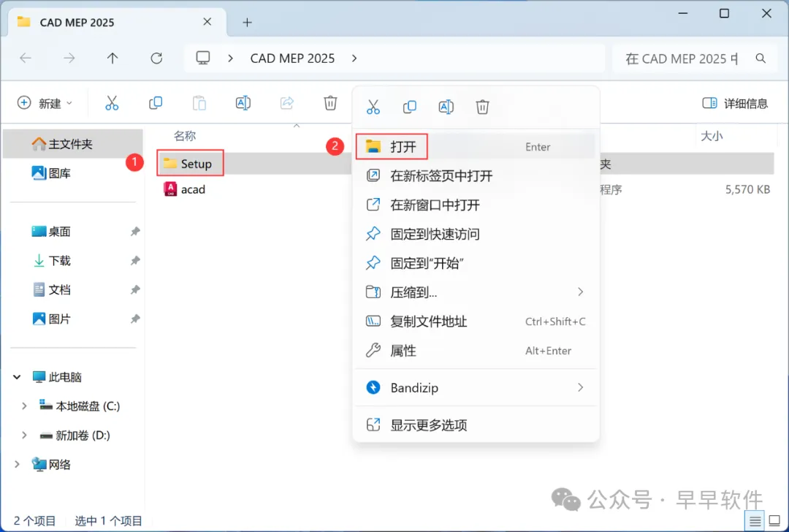The width and height of the screenshot is (789, 532).
Task: Expand the 压缩到... submenu arrow
Action: point(580,292)
